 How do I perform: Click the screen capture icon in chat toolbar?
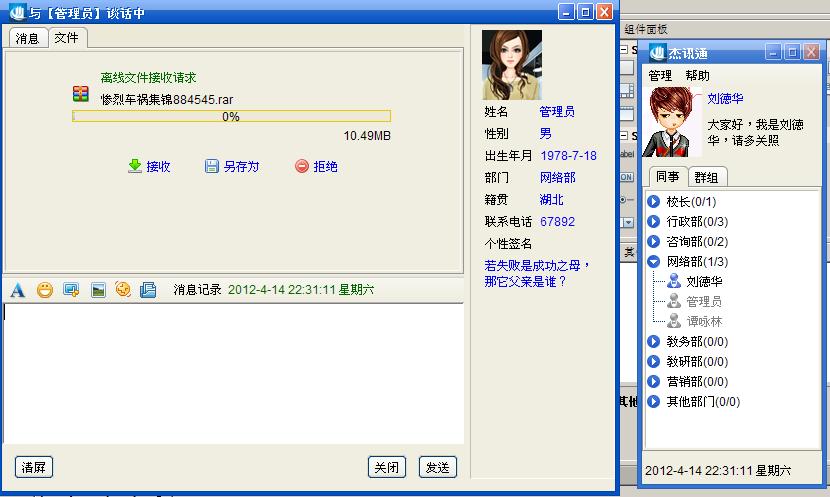click(x=71, y=290)
